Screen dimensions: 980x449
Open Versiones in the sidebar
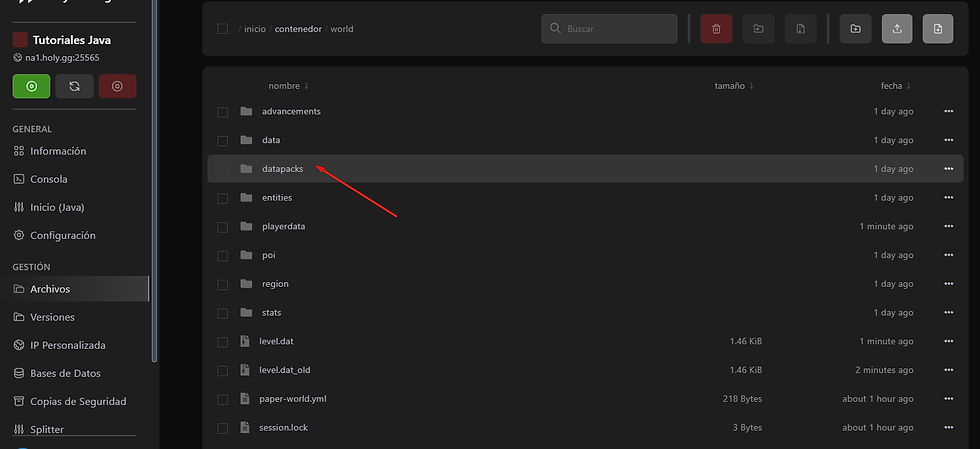(44, 317)
